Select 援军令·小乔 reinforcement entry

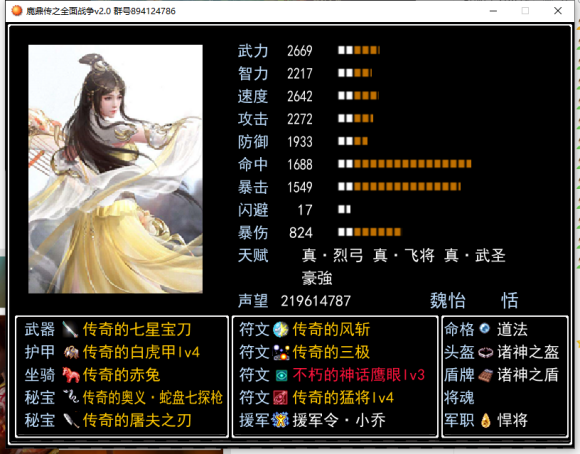(339, 420)
